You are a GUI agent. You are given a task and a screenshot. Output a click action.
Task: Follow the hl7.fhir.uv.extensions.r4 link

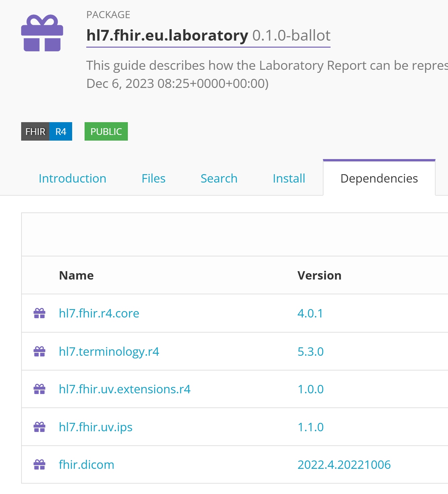[125, 389]
